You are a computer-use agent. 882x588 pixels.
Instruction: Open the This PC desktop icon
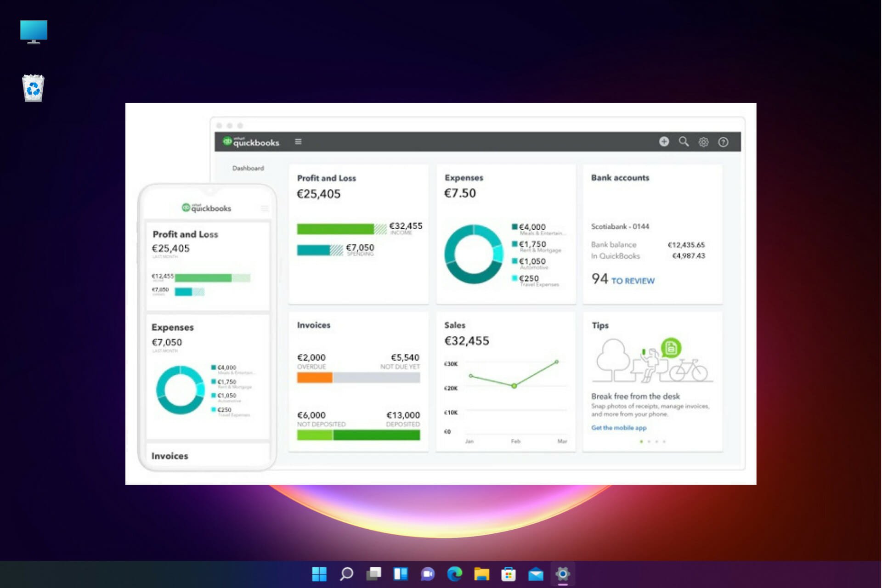tap(34, 32)
